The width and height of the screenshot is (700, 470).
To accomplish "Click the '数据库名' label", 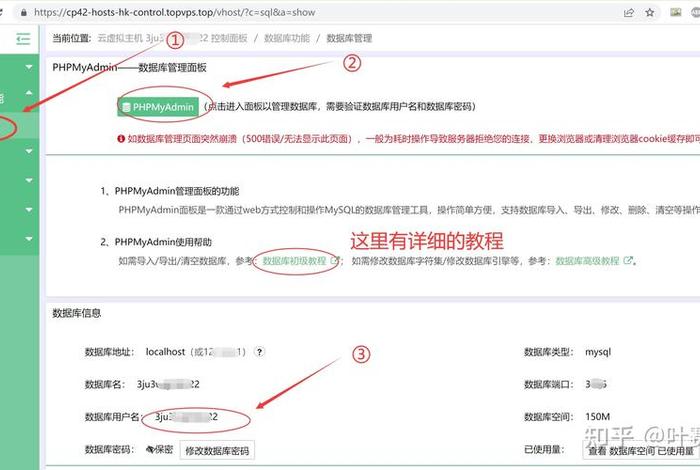I will click(x=105, y=384).
